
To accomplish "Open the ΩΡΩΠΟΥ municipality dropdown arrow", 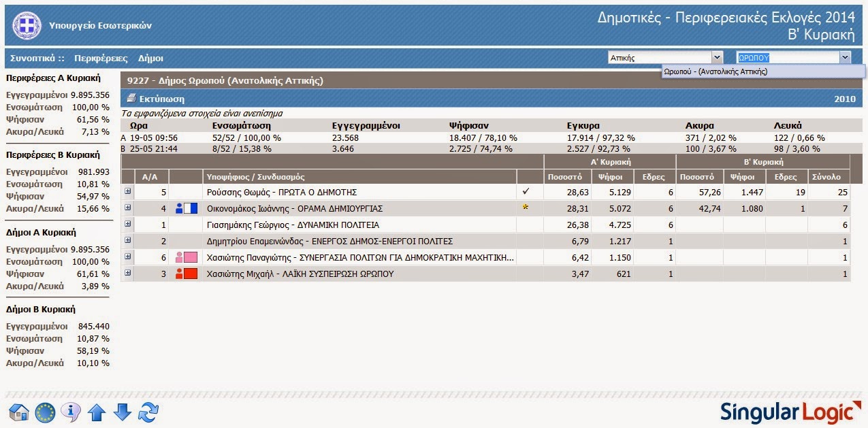I will 845,58.
